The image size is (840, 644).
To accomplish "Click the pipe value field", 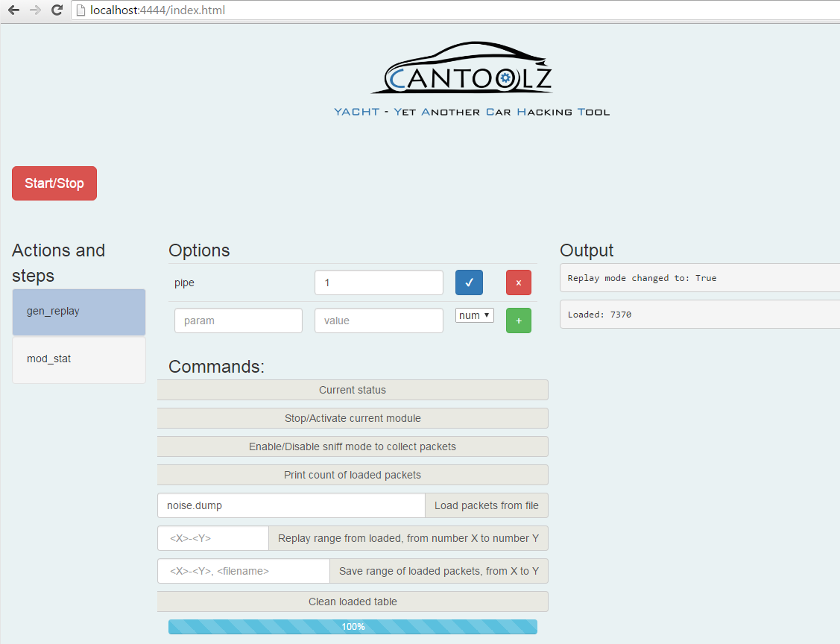I will 379,282.
